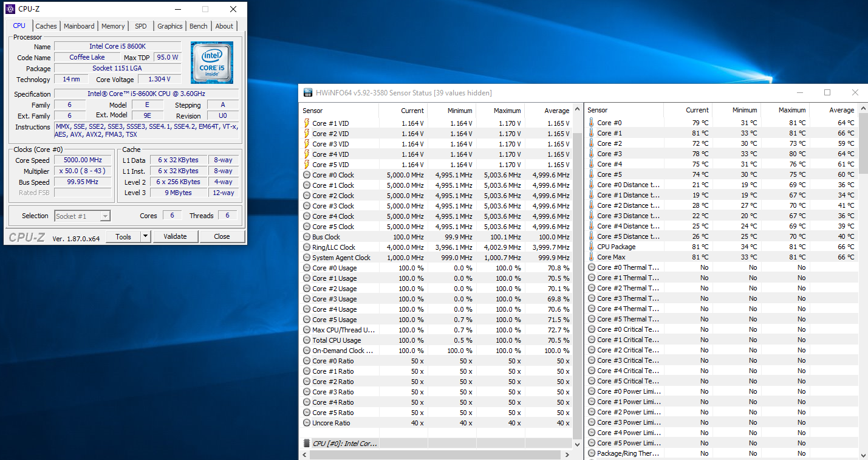
Task: Click the Maximum column header in left pane
Action: coord(500,111)
